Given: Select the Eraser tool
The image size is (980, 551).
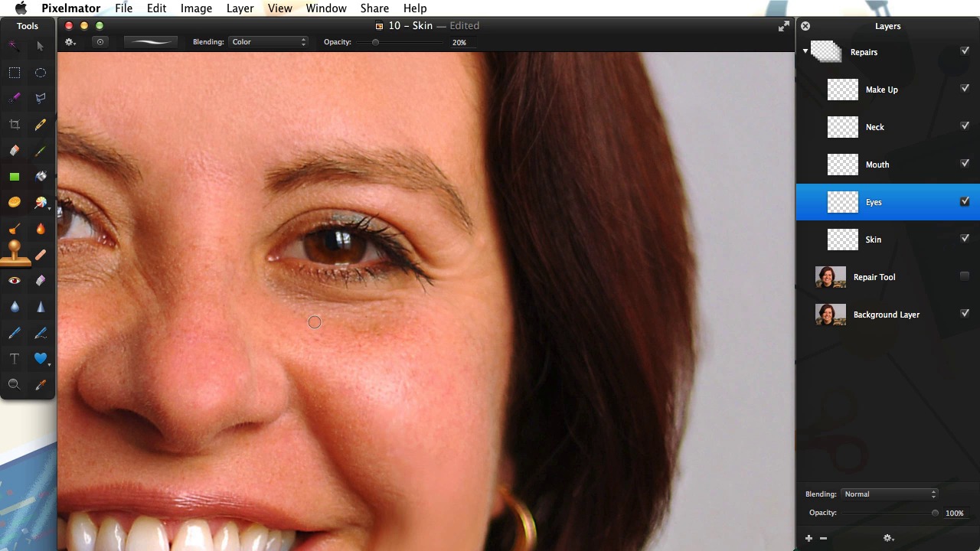Looking at the screenshot, I should pos(14,151).
